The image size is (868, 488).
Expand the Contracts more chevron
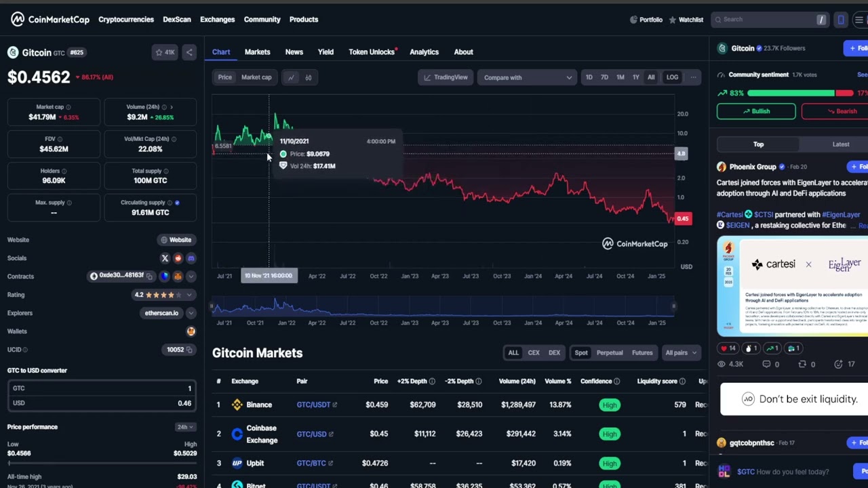pos(191,276)
